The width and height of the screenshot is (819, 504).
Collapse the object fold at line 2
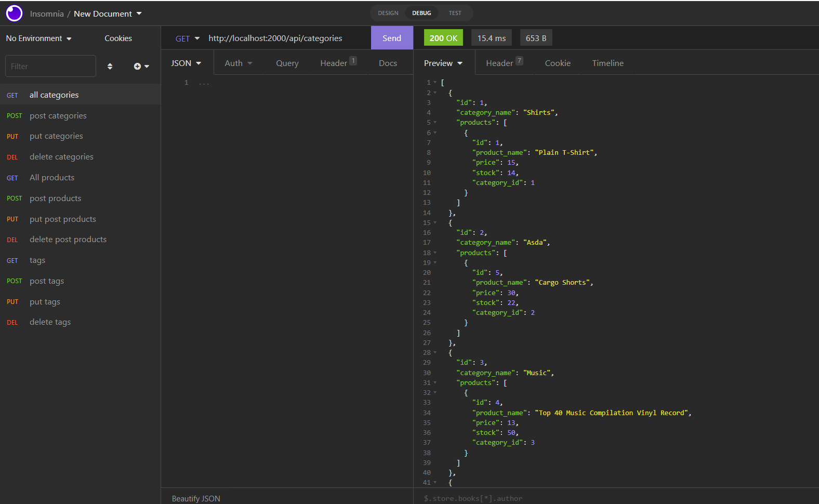pyautogui.click(x=435, y=92)
